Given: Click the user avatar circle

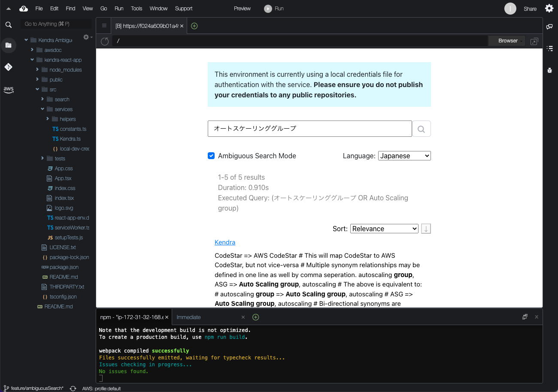Looking at the screenshot, I should [x=510, y=9].
